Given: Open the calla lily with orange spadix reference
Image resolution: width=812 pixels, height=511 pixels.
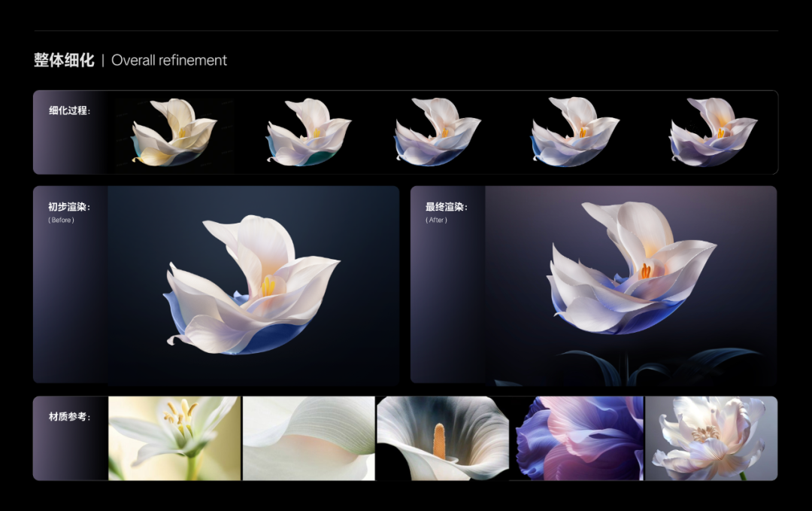Looking at the screenshot, I should 443,439.
